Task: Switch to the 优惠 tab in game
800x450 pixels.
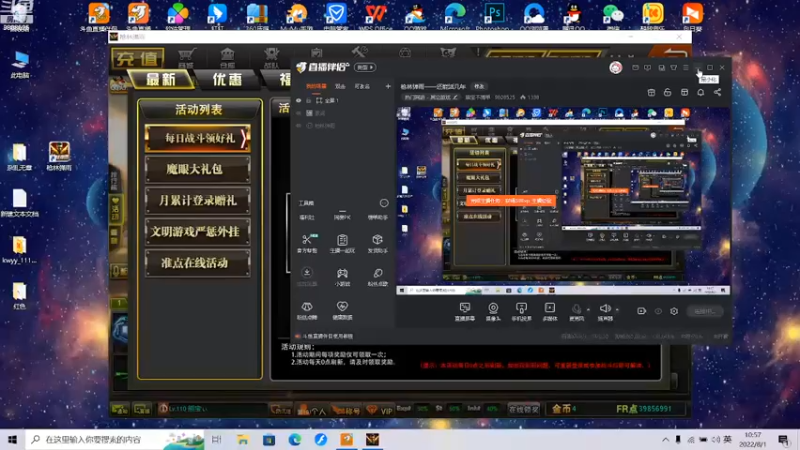Action: click(228, 80)
